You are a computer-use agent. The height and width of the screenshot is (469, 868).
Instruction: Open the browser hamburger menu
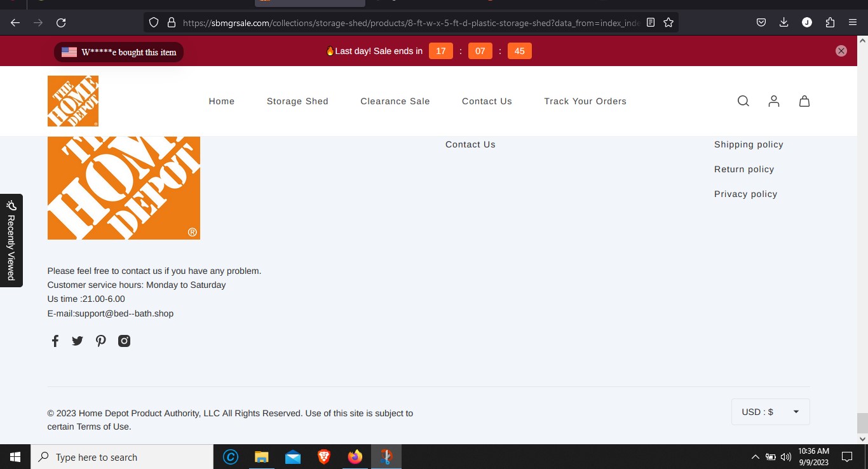click(x=853, y=22)
